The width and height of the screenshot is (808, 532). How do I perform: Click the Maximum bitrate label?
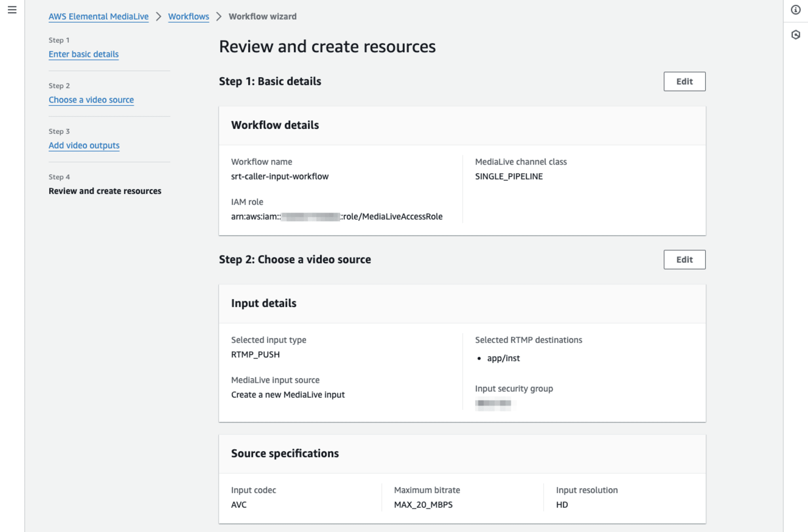click(x=427, y=490)
